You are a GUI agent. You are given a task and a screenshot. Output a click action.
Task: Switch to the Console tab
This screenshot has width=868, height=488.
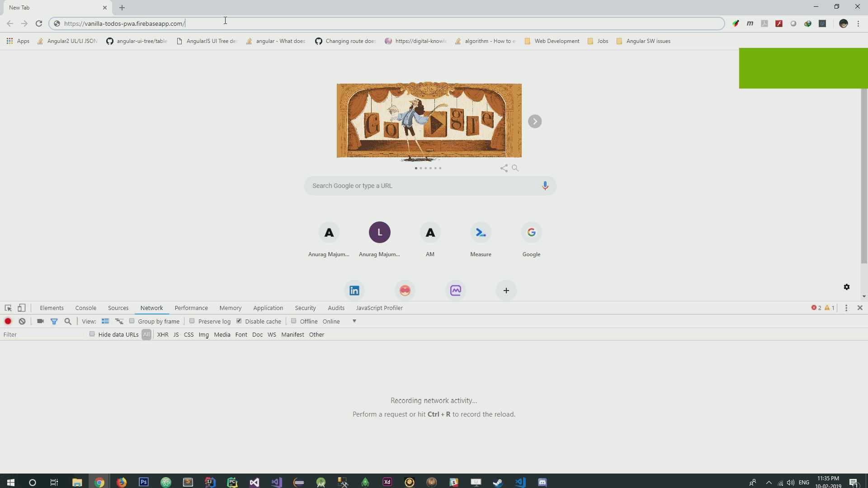[x=85, y=308]
